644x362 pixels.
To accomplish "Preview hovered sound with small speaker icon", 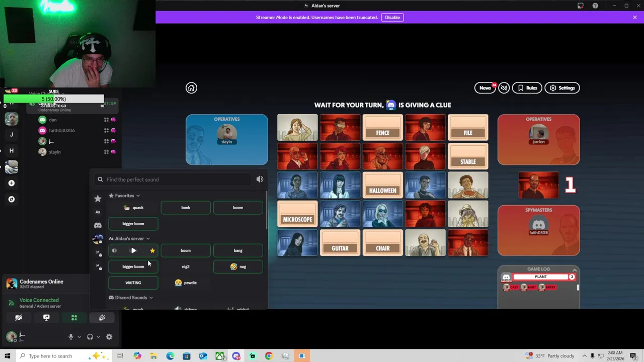I will pos(114,250).
